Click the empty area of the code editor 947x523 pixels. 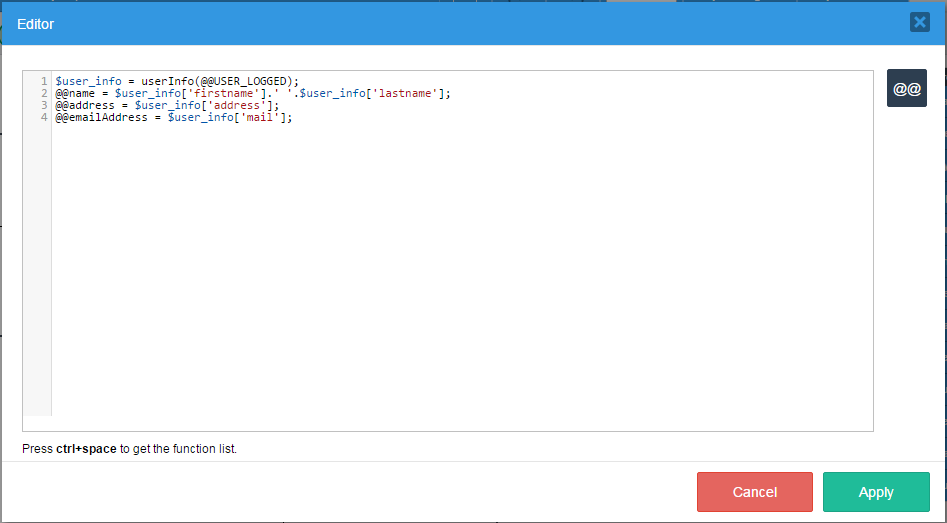(x=460, y=280)
